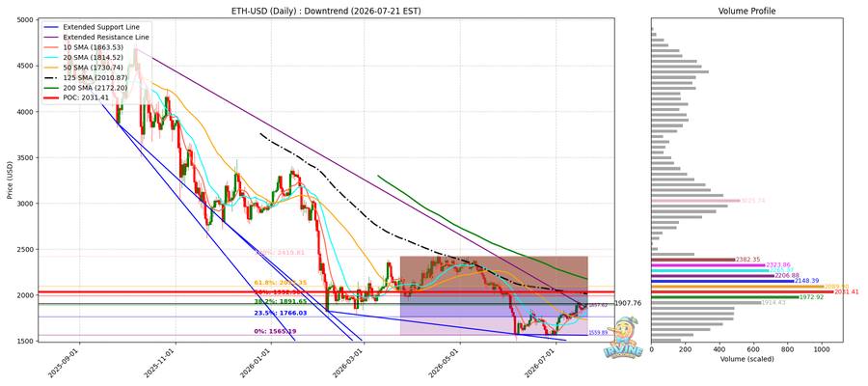Click the 61.8% Fibonacci level label
The width and height of the screenshot is (868, 386).
(280, 283)
